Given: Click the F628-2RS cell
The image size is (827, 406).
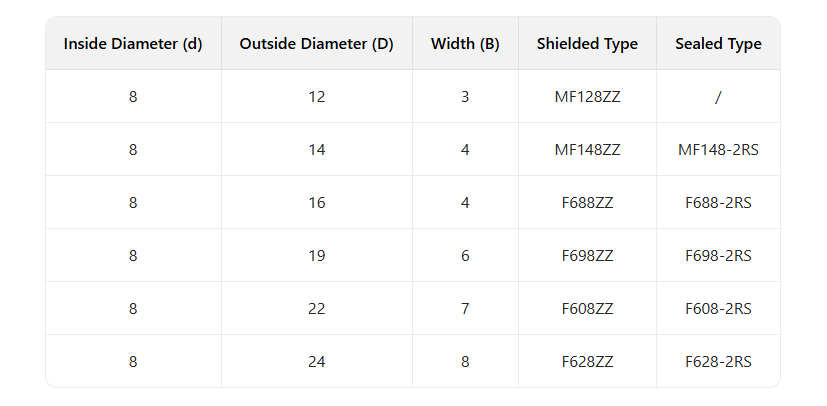Looking at the screenshot, I should [x=718, y=362].
